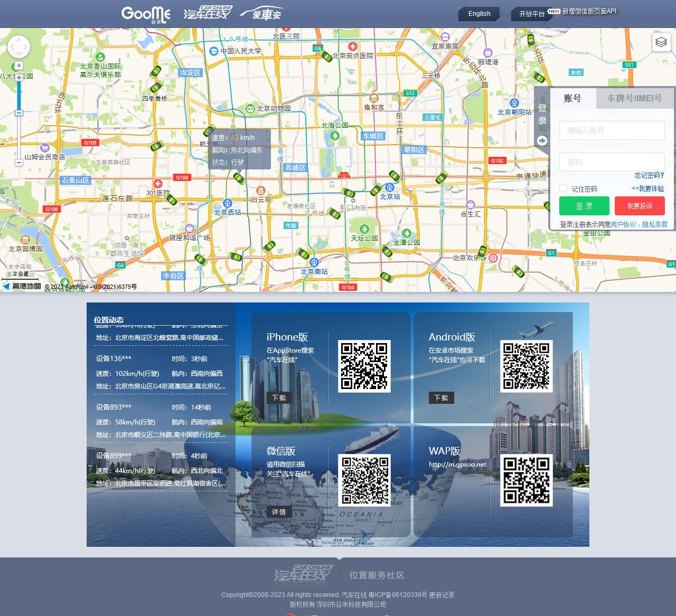Open 位置服务社区 in the footer
The image size is (676, 616).
point(377,575)
